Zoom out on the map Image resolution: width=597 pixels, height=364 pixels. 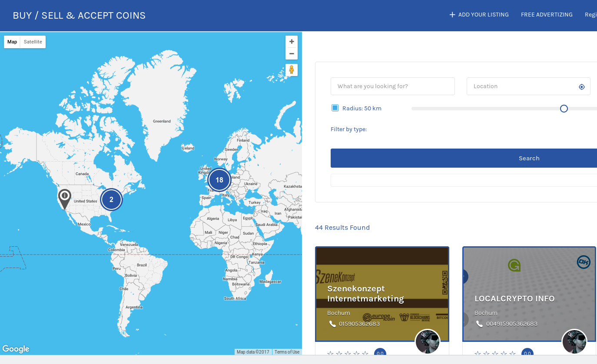[x=292, y=53]
